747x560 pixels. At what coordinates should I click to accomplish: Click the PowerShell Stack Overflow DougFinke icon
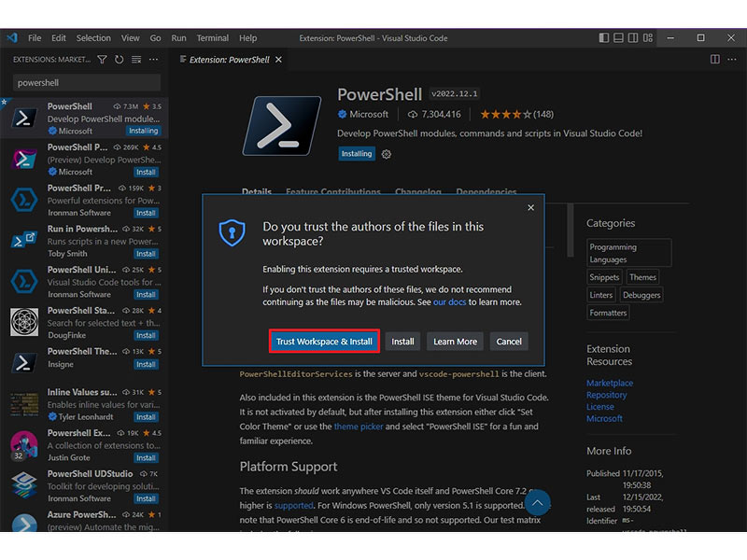(x=24, y=322)
